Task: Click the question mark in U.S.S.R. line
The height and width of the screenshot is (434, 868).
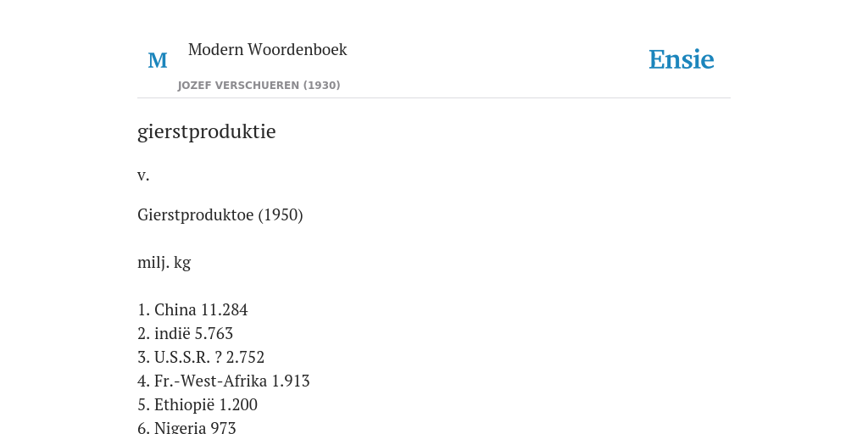Action: [218, 358]
